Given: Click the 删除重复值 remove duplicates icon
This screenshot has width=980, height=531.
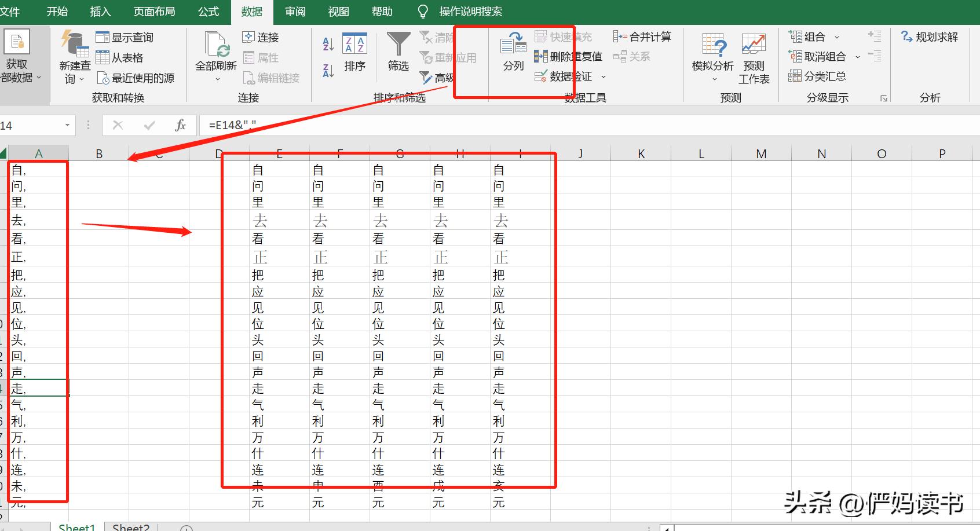Looking at the screenshot, I should pyautogui.click(x=541, y=56).
